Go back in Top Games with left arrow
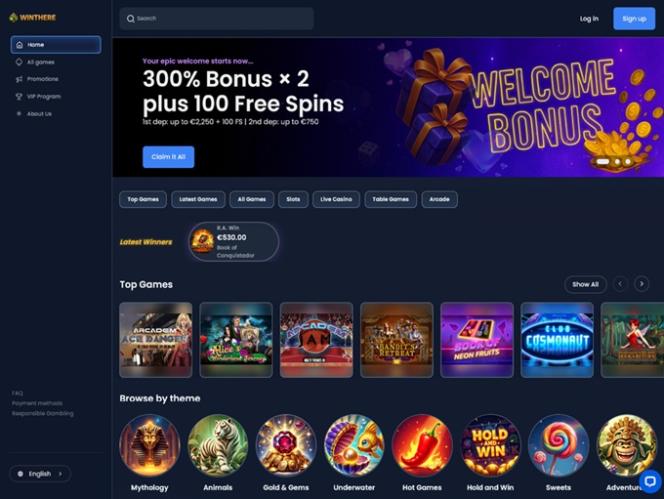The height and width of the screenshot is (499, 664). tap(620, 284)
